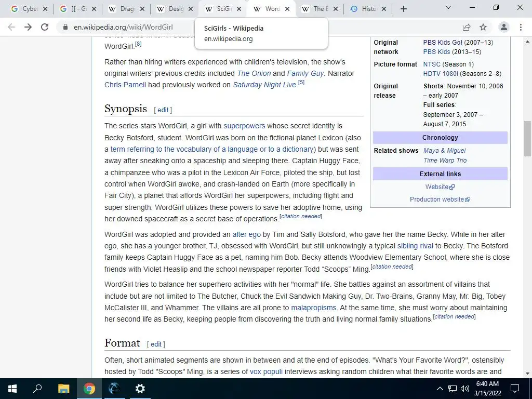Viewport: 532px width, 399px height.
Task: Close the Dragon Wikipedia tab
Action: [x=142, y=9]
